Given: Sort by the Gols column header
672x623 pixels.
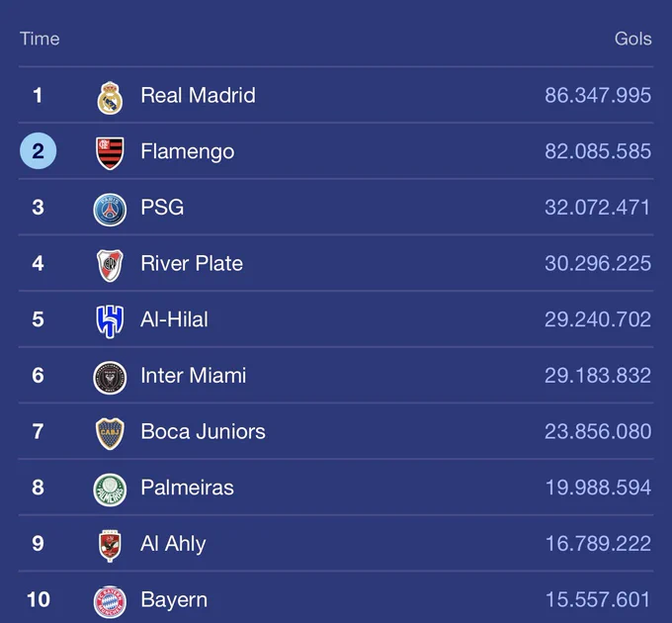Looking at the screenshot, I should point(633,39).
